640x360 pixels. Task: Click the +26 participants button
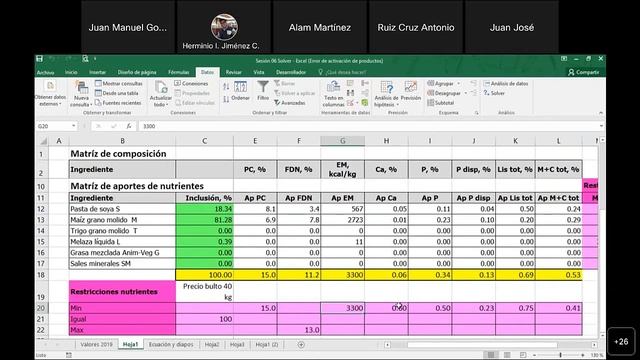(x=621, y=342)
